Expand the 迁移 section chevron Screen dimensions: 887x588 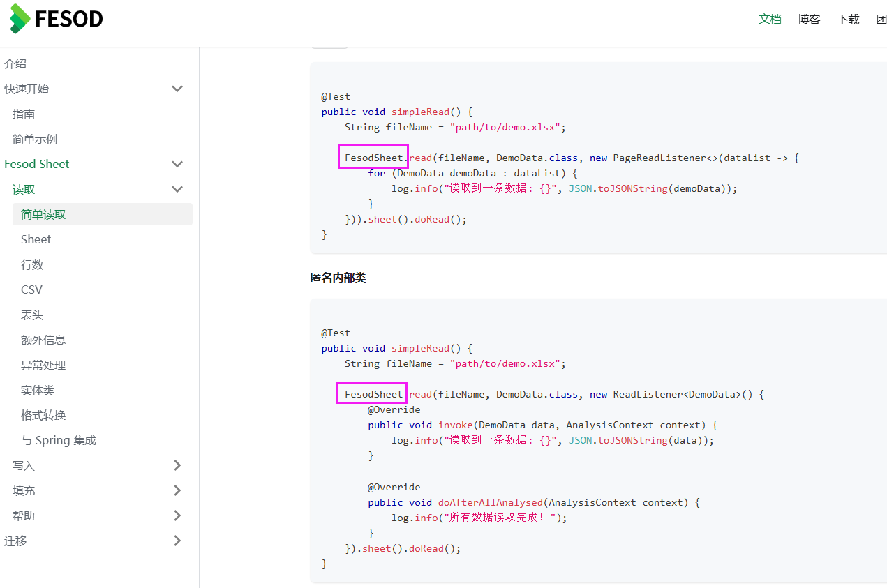click(x=177, y=541)
